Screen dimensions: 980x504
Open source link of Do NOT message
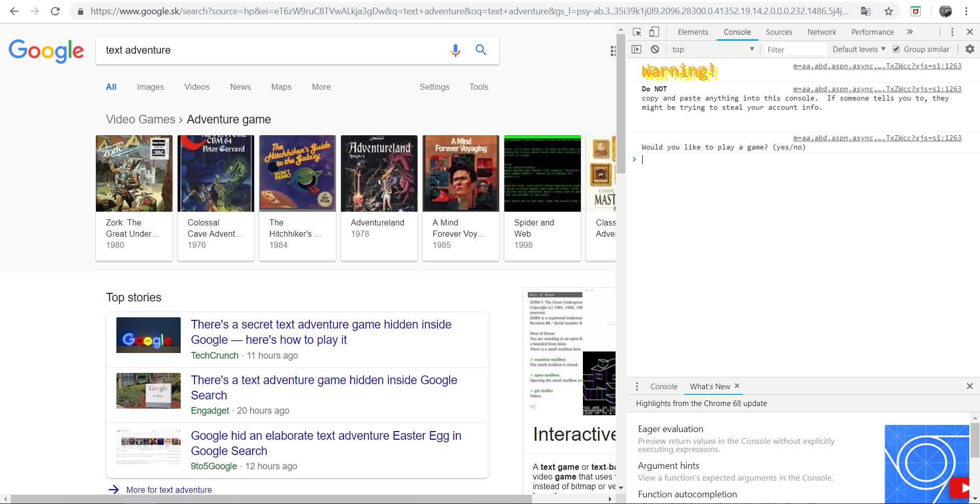877,89
